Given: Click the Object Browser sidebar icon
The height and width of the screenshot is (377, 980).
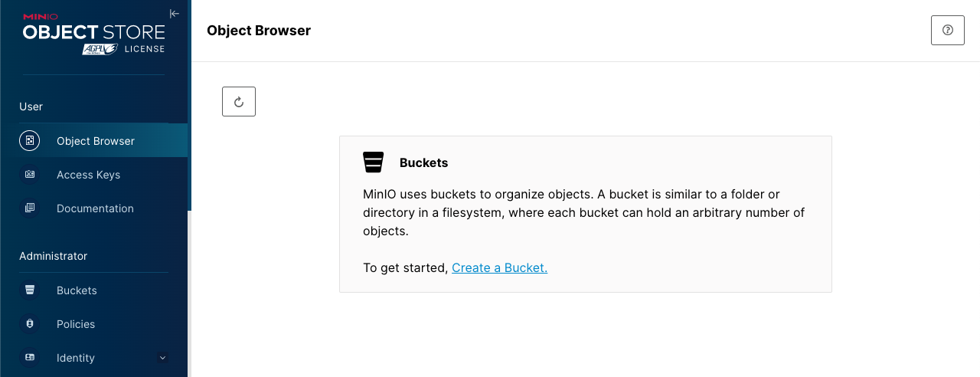Looking at the screenshot, I should coord(30,141).
